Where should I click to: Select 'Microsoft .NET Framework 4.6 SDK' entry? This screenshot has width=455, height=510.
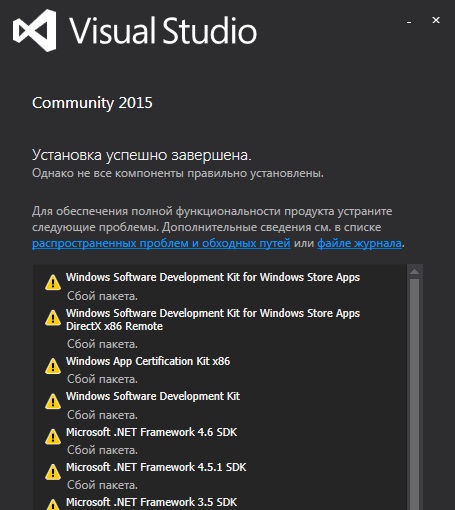point(152,432)
